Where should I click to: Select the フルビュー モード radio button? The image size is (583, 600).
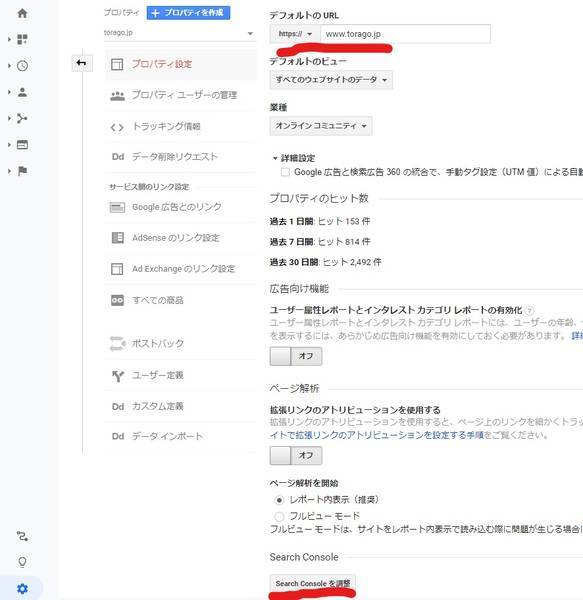(279, 517)
